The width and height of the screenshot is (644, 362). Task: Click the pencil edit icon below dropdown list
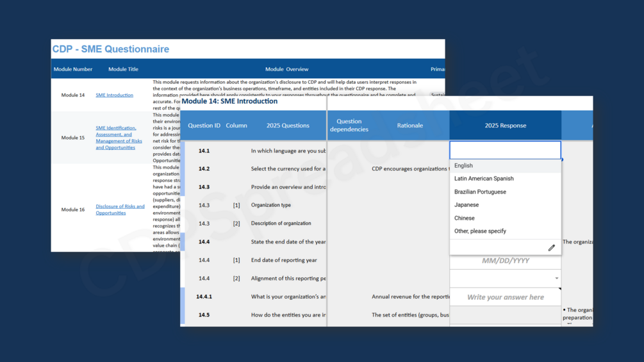coord(552,247)
